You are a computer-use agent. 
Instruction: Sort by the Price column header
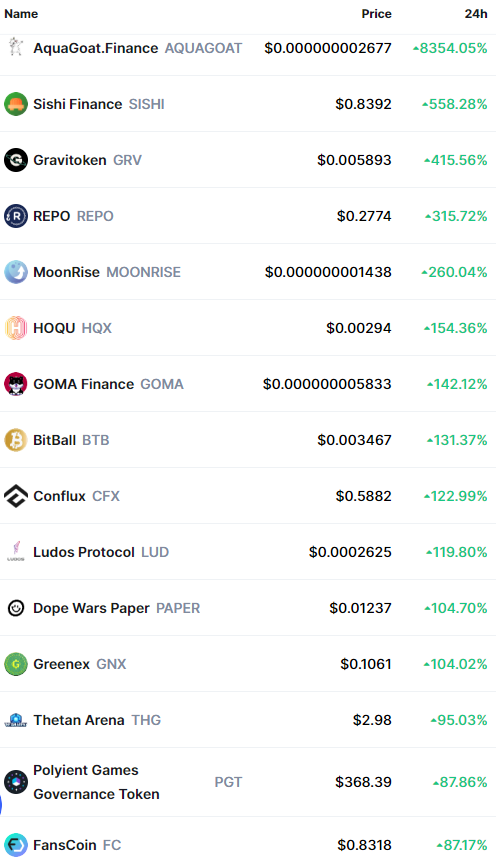click(x=376, y=14)
